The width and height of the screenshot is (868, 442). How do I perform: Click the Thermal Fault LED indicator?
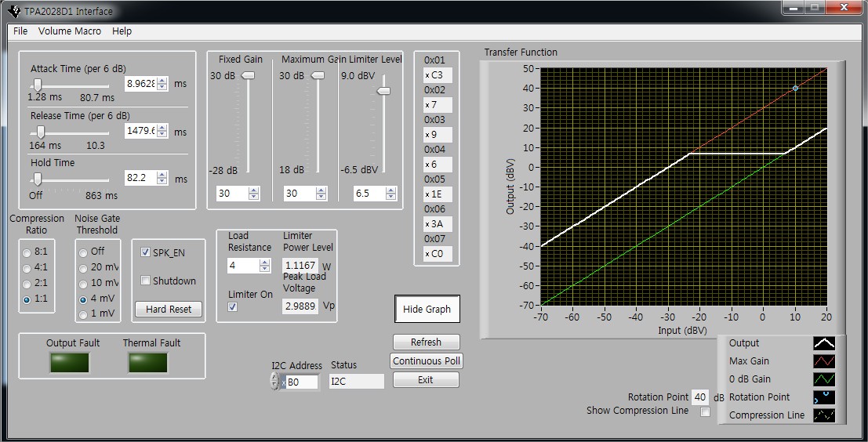point(148,363)
